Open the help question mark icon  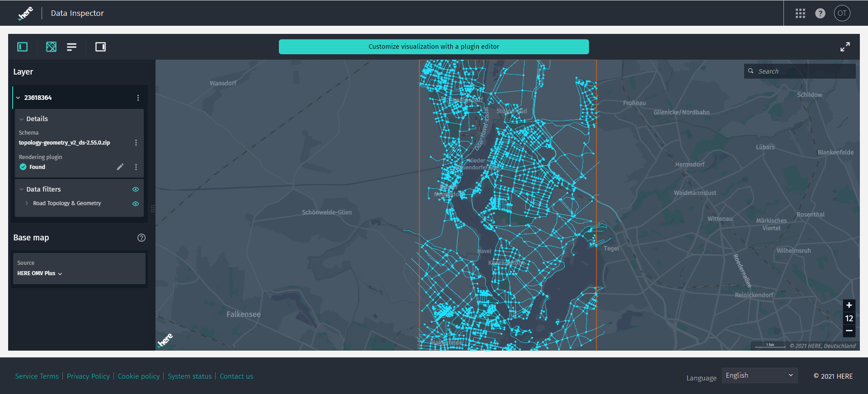[820, 13]
